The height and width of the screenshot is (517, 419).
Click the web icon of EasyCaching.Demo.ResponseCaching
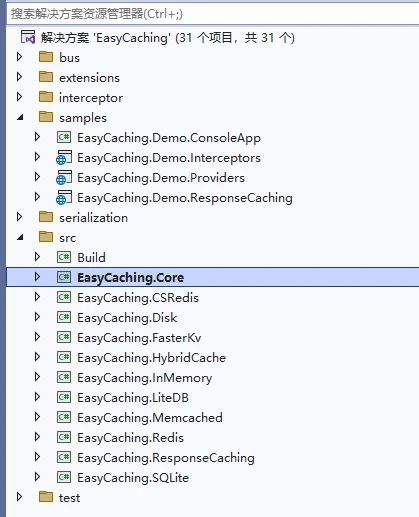point(64,197)
